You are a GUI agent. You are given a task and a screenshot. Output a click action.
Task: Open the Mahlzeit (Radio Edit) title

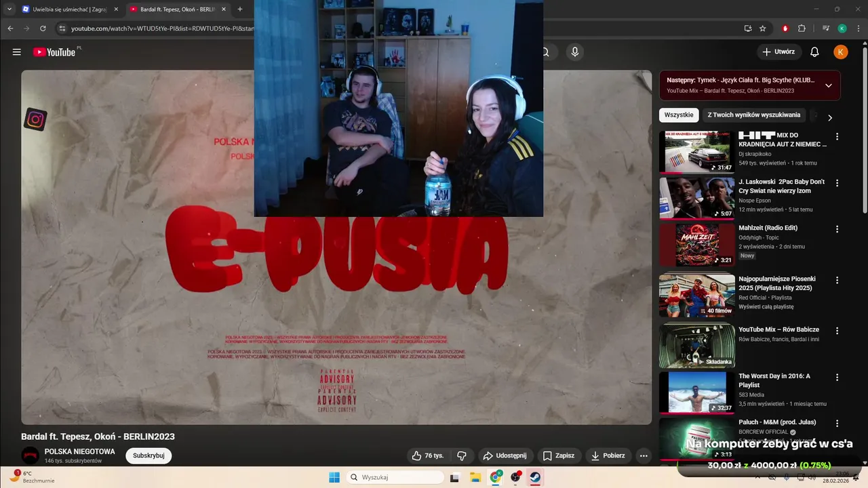(768, 228)
